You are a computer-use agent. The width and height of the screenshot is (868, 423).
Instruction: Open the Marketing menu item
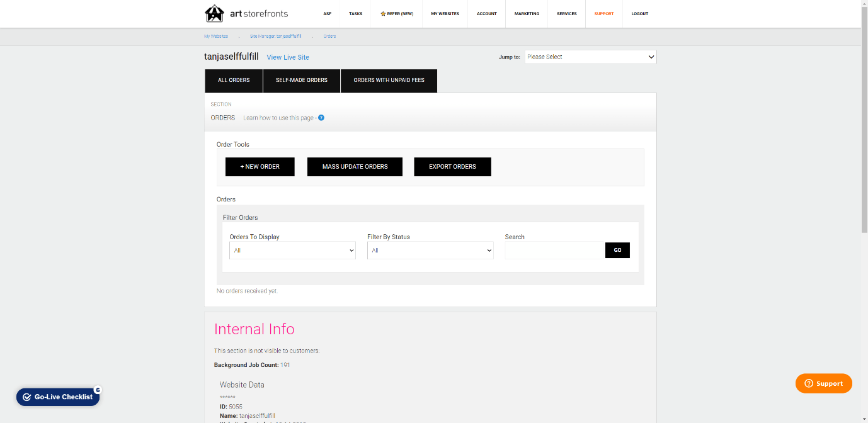[x=527, y=14]
